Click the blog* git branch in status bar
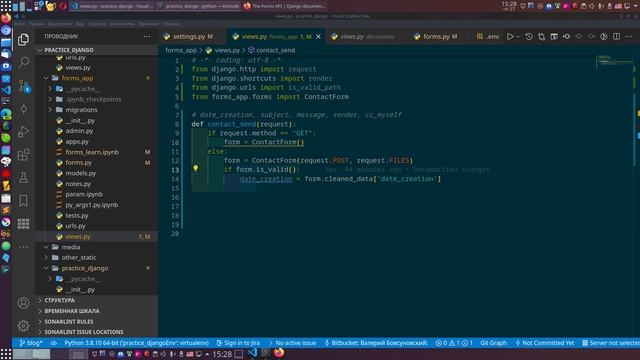The width and height of the screenshot is (640, 360). click(x=31, y=343)
